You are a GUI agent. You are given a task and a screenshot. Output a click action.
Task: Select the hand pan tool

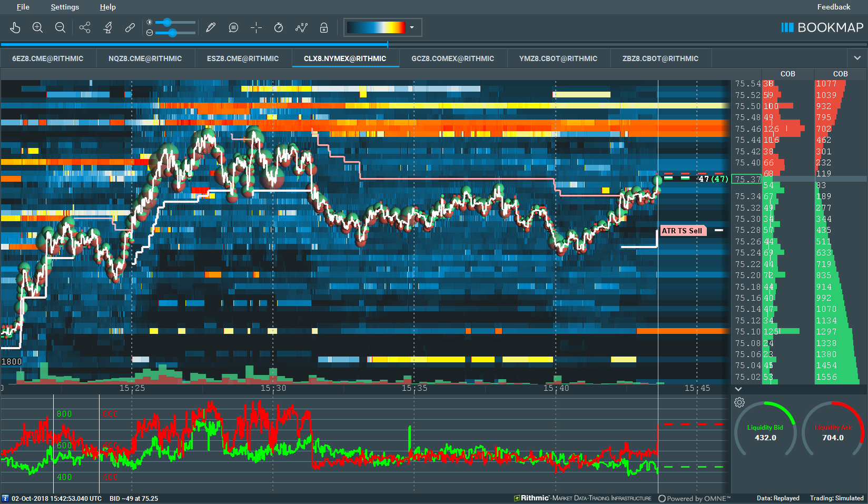click(15, 27)
